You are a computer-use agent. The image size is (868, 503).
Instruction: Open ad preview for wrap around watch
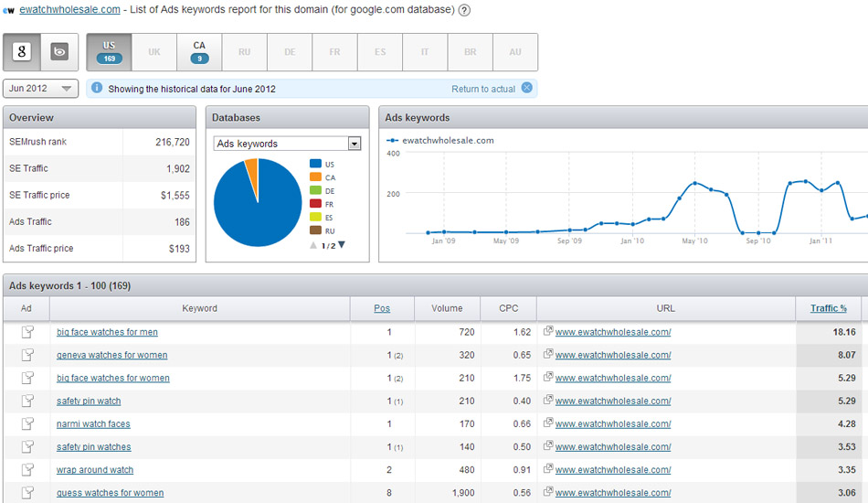pyautogui.click(x=26, y=470)
